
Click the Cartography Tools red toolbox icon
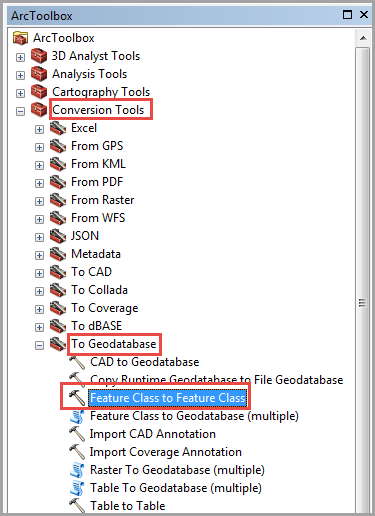39,92
